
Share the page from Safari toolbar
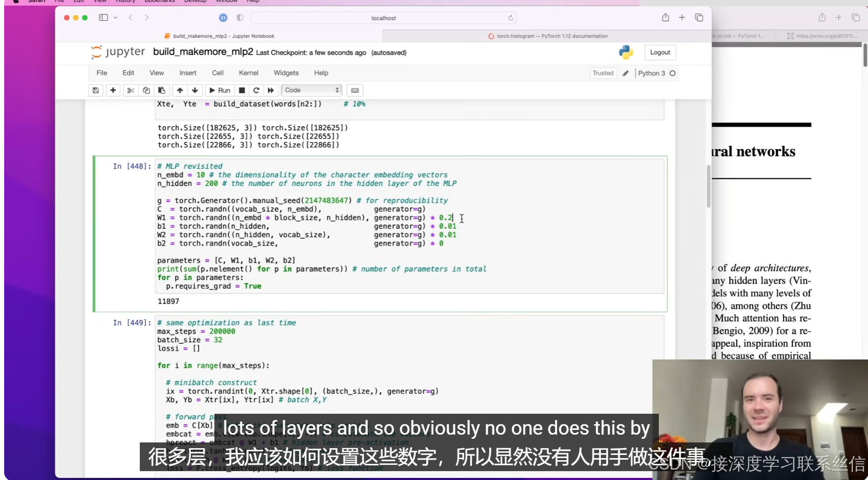click(666, 18)
